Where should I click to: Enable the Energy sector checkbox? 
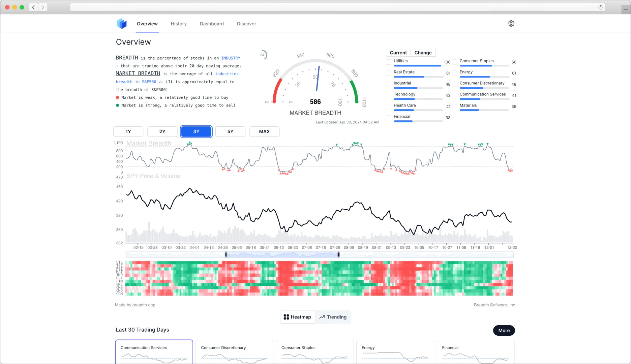click(455, 73)
